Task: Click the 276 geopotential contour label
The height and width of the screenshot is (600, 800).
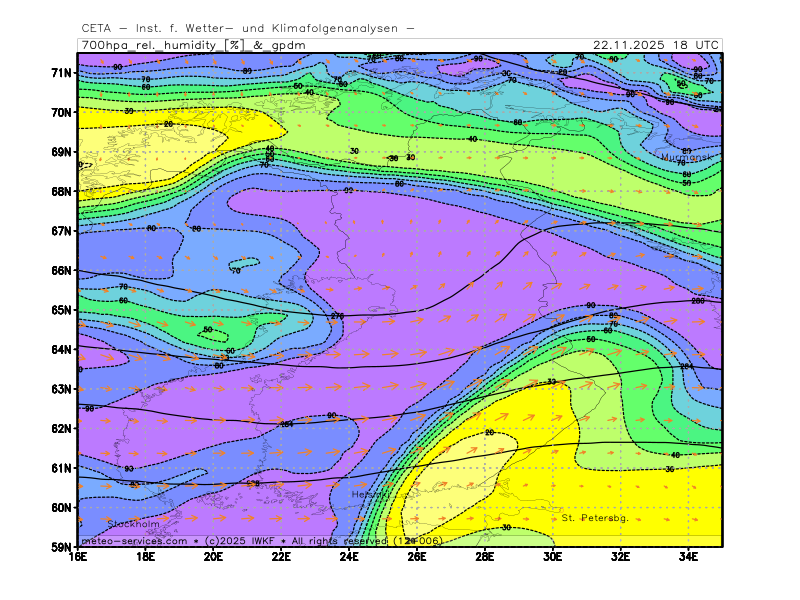Action: click(x=337, y=316)
